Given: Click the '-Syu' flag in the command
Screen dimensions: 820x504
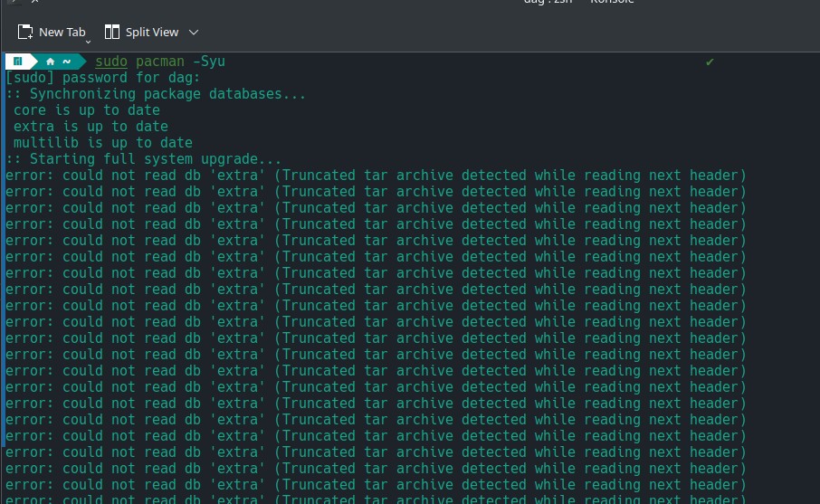Looking at the screenshot, I should click(x=209, y=62).
